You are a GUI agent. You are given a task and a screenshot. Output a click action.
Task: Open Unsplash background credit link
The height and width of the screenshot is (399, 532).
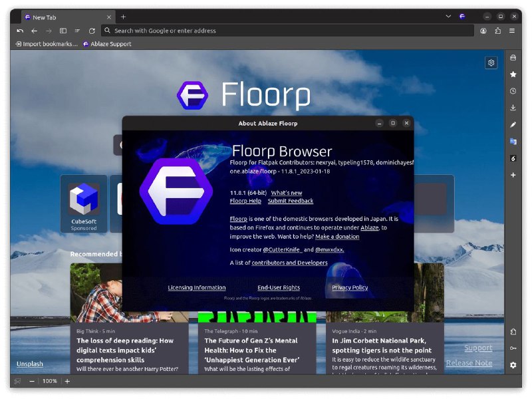(30, 364)
